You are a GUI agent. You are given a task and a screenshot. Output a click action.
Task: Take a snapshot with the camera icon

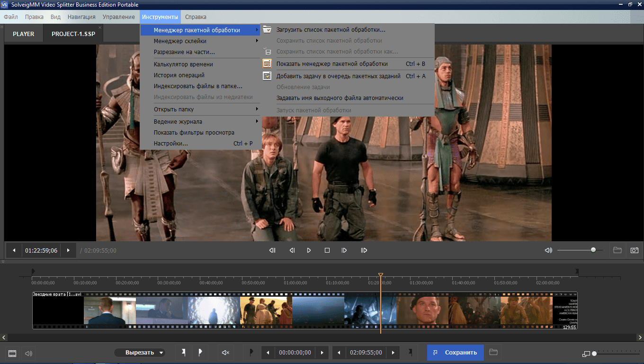(x=634, y=250)
